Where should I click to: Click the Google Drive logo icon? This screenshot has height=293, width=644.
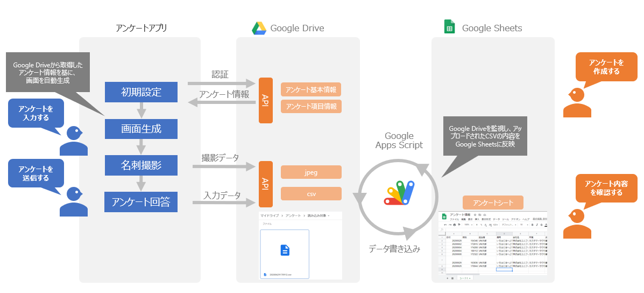[259, 28]
